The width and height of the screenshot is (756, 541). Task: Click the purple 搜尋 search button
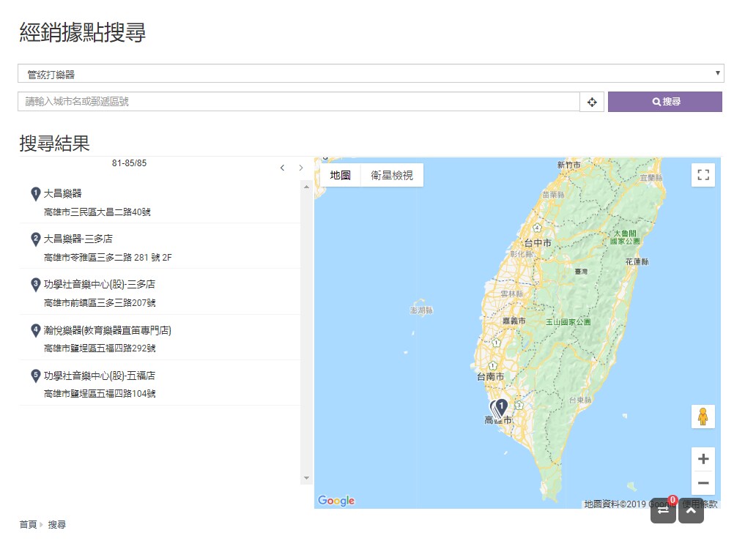click(x=665, y=102)
